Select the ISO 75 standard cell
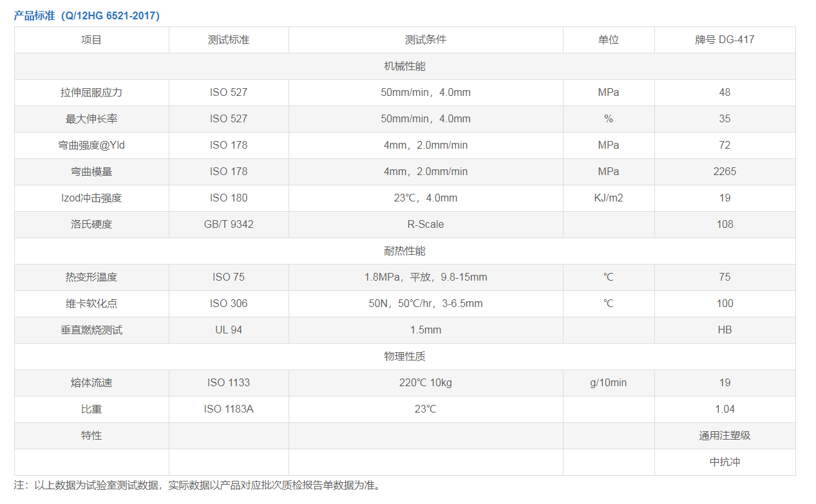816x504 pixels. coord(229,277)
